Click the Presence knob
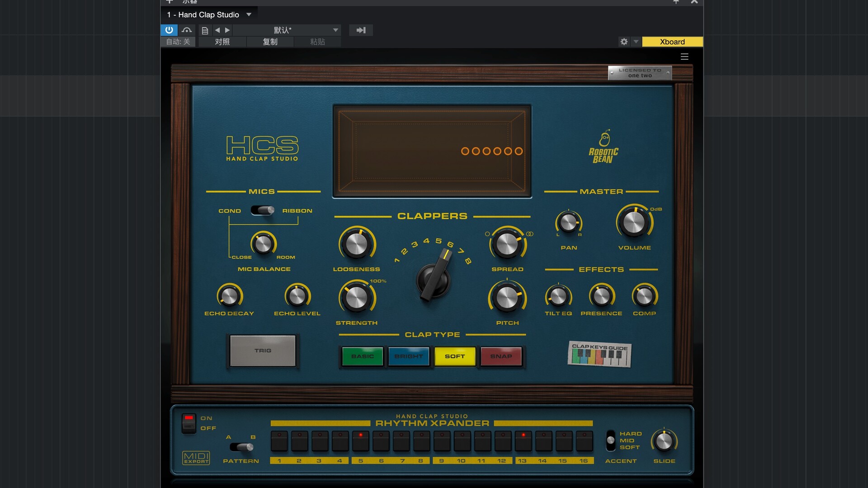The height and width of the screenshot is (488, 868). tap(602, 296)
